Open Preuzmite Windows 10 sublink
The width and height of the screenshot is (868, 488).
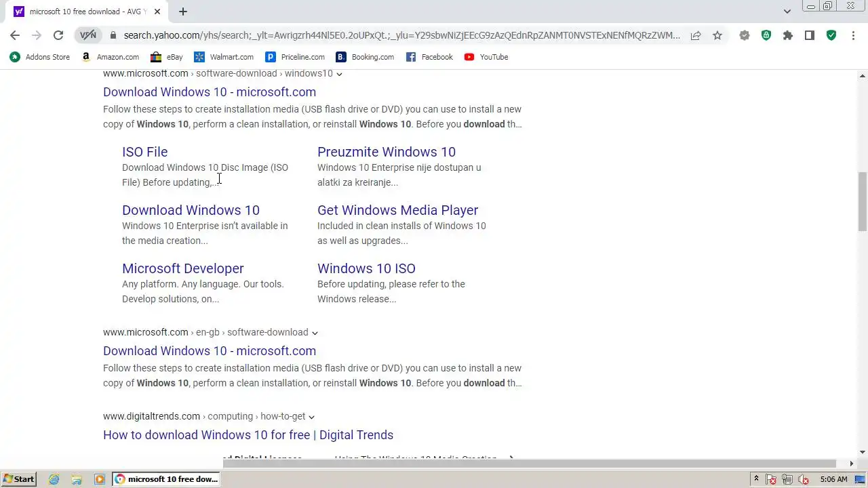click(x=387, y=152)
